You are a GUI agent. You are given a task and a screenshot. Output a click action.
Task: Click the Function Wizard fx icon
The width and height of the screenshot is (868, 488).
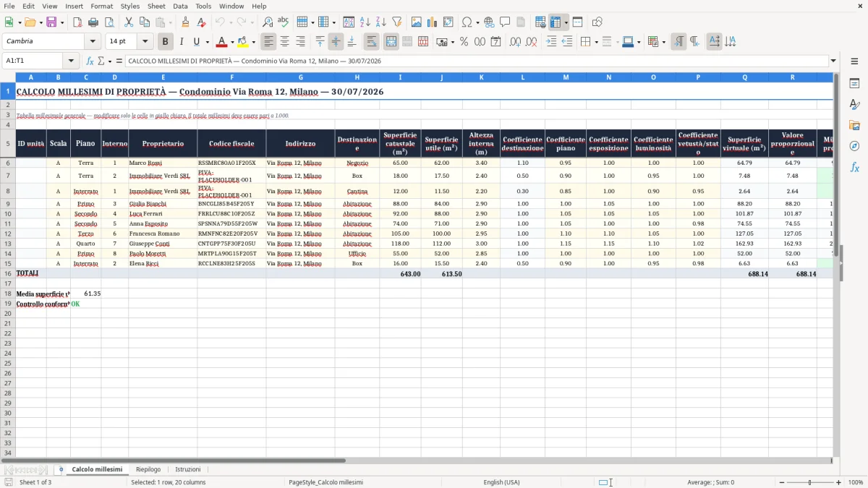[90, 61]
